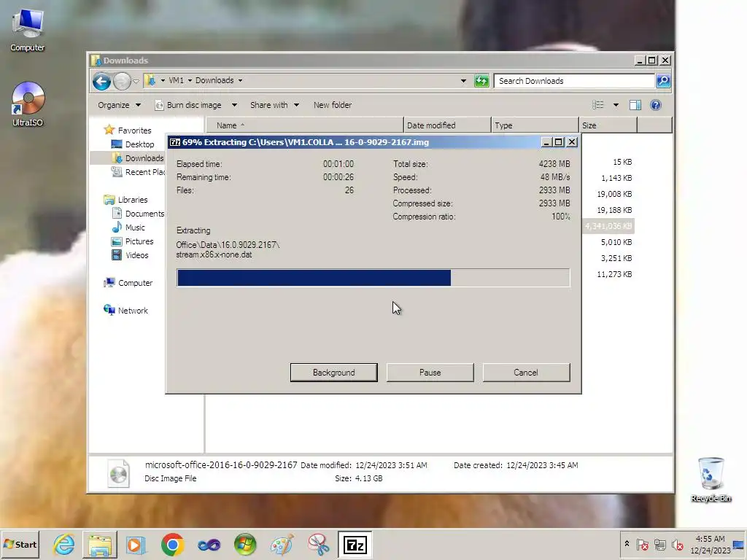Viewport: 747px width, 560px height.
Task: Click the clock showing 4:55 AM
Action: [x=710, y=539]
